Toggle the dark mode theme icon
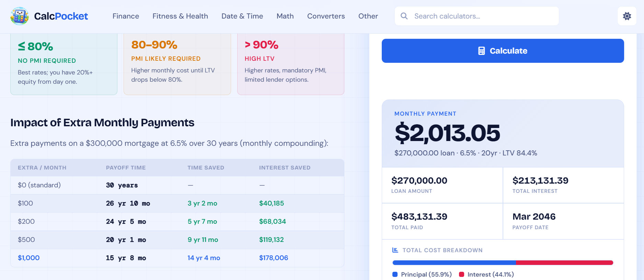644x280 pixels. (x=627, y=16)
